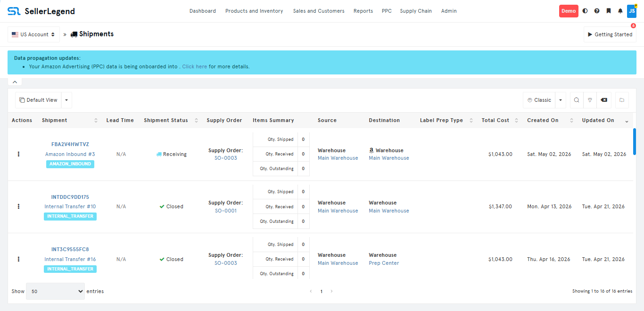Image resolution: width=644 pixels, height=311 pixels.
Task: Click the Receiving status cell
Action: 172,154
